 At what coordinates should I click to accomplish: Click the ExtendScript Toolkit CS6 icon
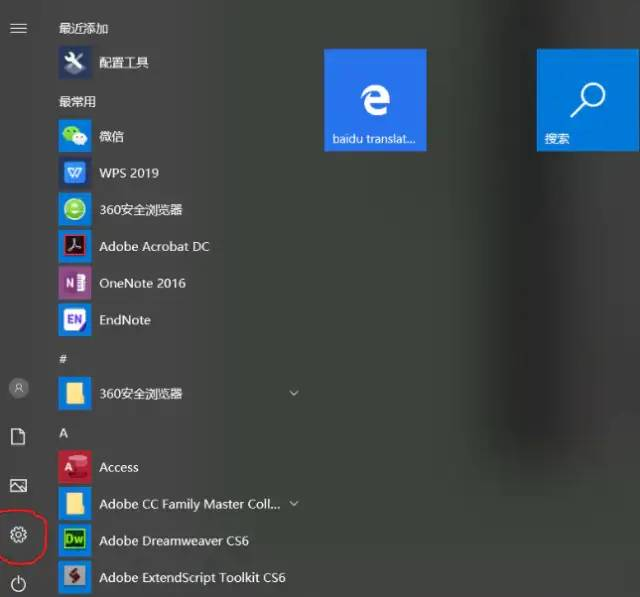point(75,577)
